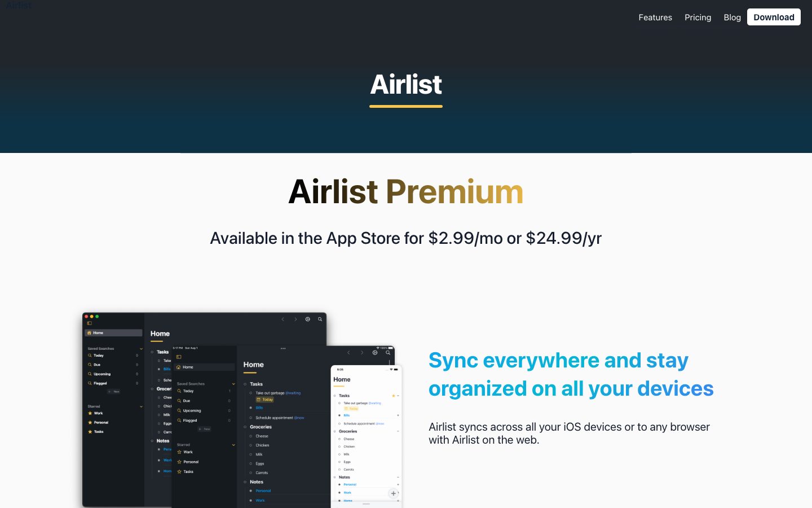Open history clock icon in iPad app toolbar
Viewport: 812px width, 508px height.
(375, 353)
